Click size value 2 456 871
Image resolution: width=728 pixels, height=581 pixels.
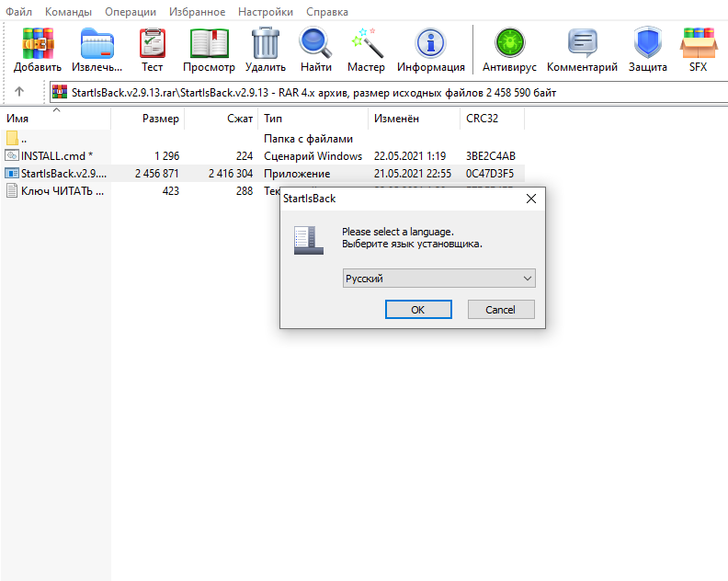point(157,173)
